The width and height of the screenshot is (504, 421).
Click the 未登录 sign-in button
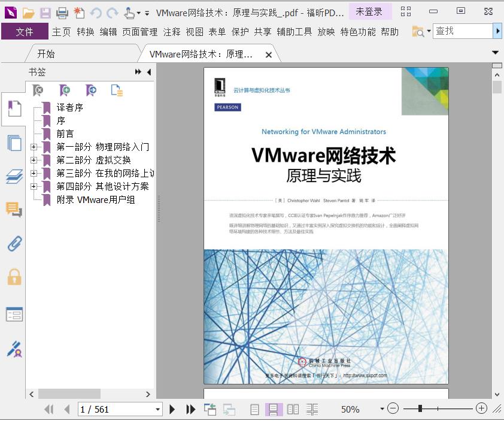point(370,11)
